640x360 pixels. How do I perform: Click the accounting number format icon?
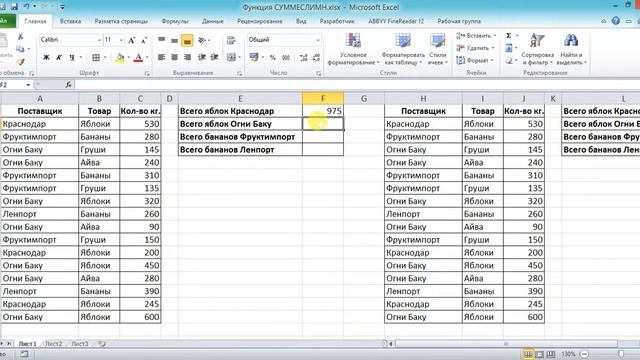[254, 57]
